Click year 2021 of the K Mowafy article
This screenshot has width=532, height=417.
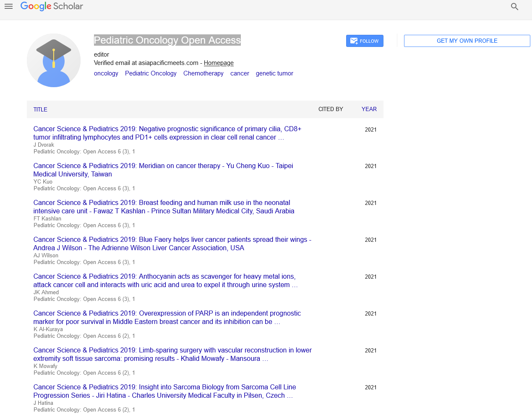tap(370, 350)
